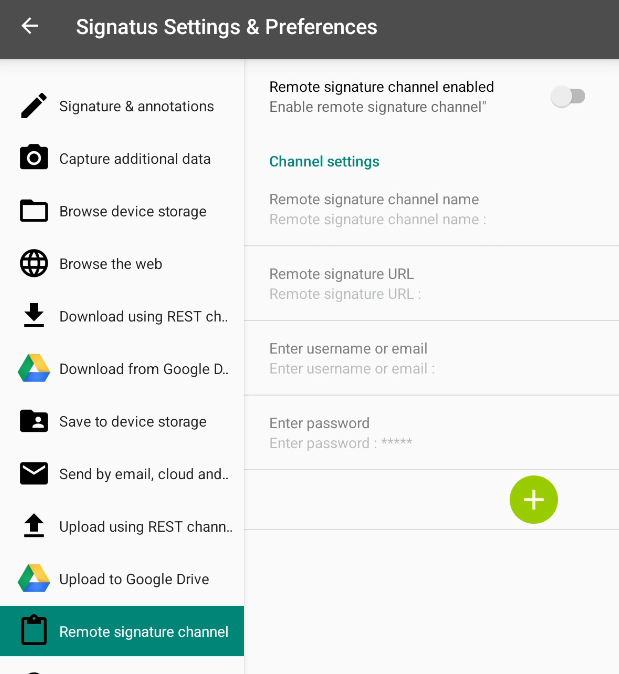This screenshot has width=619, height=674.
Task: Click the Enter username or email field
Action: tap(430, 358)
